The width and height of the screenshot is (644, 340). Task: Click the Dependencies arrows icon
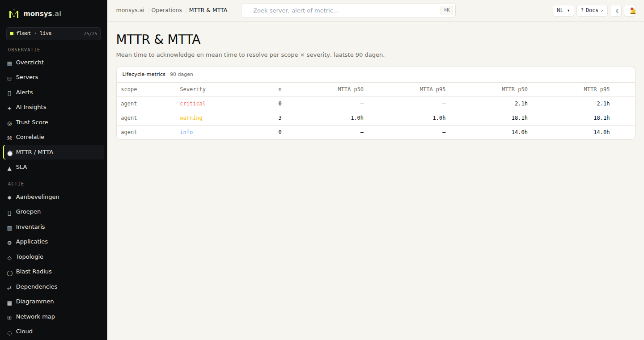tap(9, 287)
